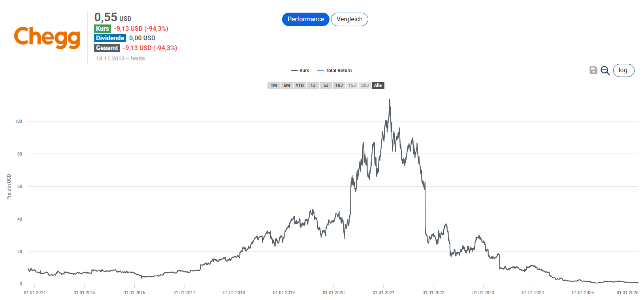Image resolution: width=644 pixels, height=300 pixels.
Task: Toggle Kurs series in chart legend
Action: click(x=300, y=71)
